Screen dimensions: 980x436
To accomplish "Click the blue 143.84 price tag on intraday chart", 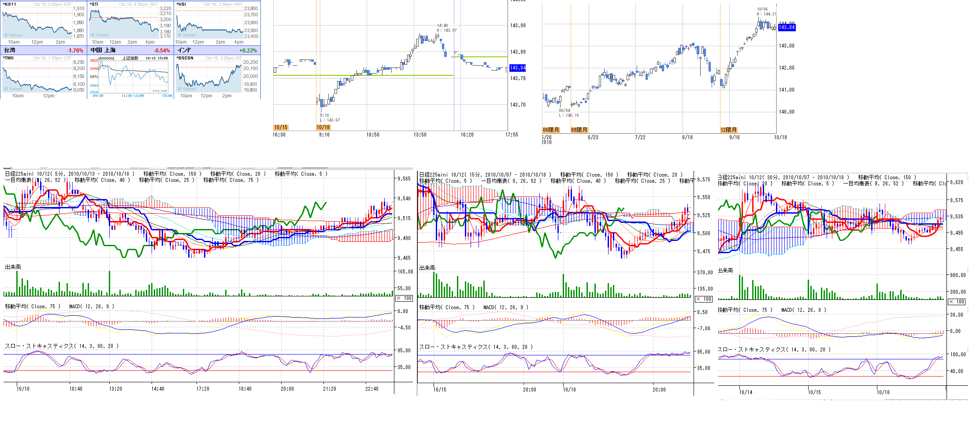I will [x=517, y=68].
